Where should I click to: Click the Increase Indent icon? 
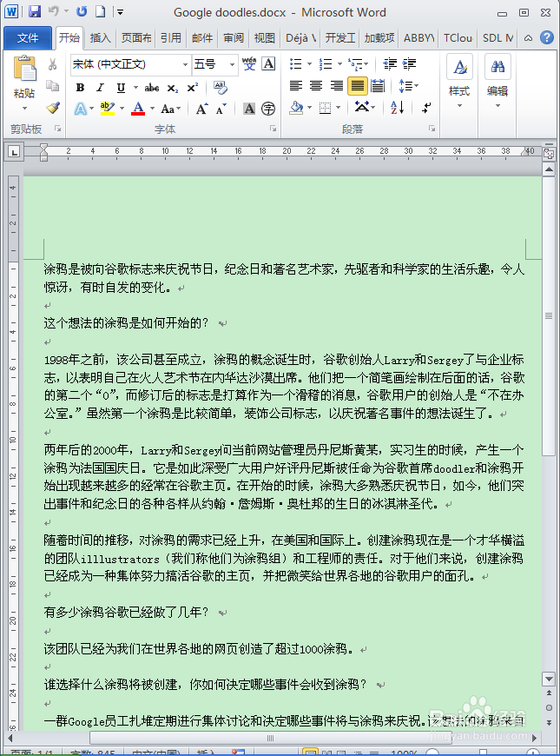(409, 63)
